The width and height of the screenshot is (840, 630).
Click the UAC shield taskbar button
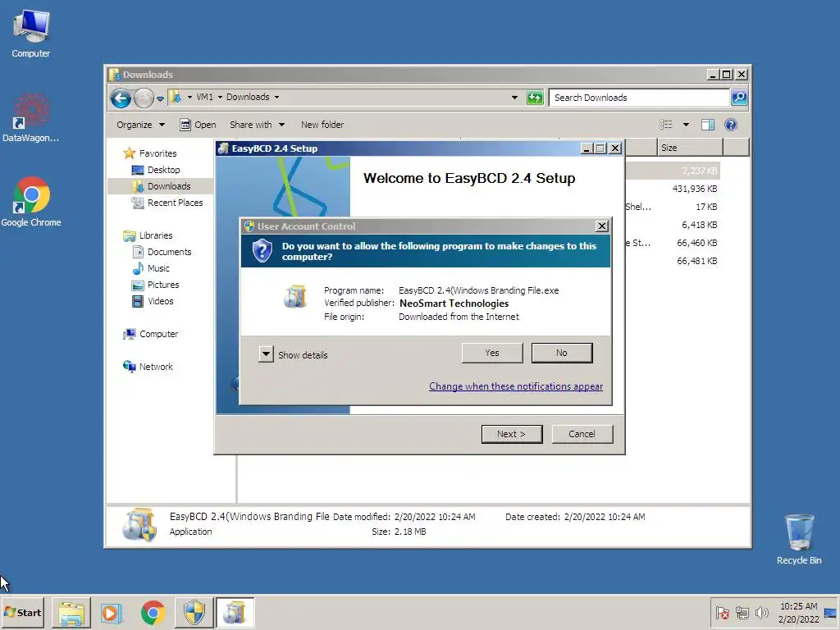[194, 613]
